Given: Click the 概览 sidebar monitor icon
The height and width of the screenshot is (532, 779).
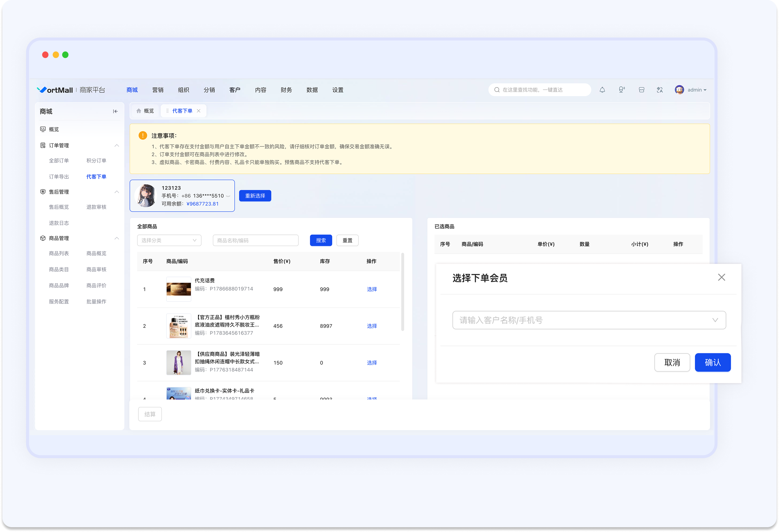Looking at the screenshot, I should point(43,129).
